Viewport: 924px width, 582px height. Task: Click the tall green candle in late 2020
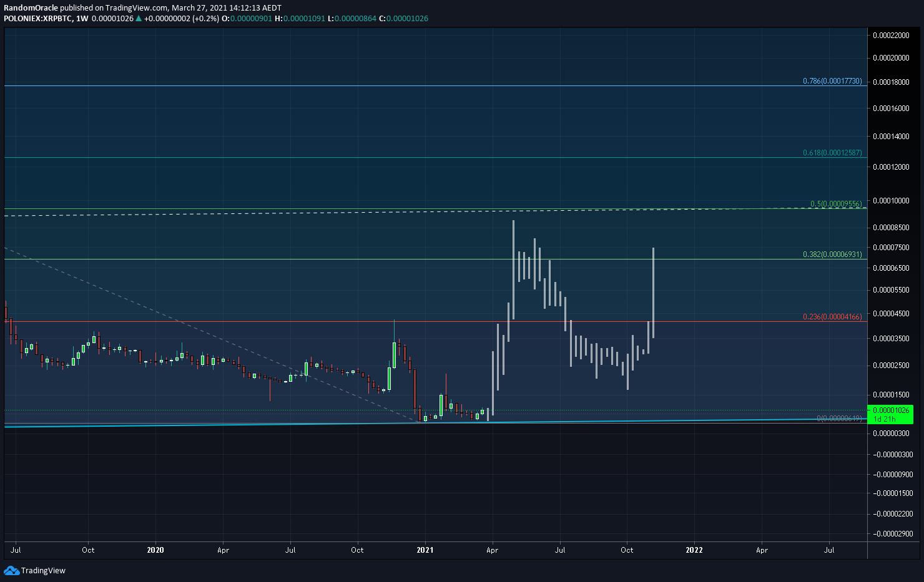pyautogui.click(x=394, y=355)
